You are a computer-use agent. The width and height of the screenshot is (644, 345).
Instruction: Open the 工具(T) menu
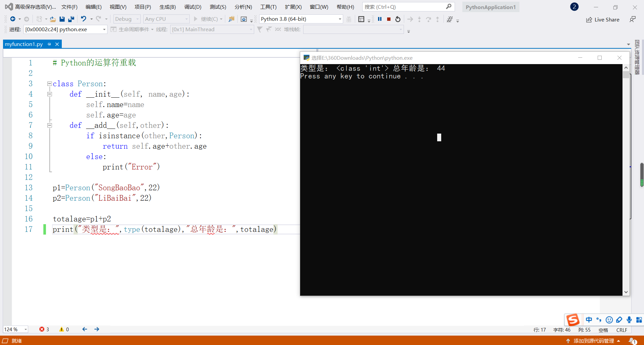[268, 7]
